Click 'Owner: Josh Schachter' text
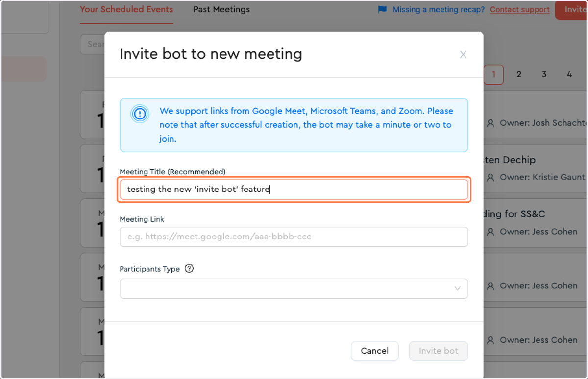This screenshot has height=379, width=588. (x=544, y=123)
